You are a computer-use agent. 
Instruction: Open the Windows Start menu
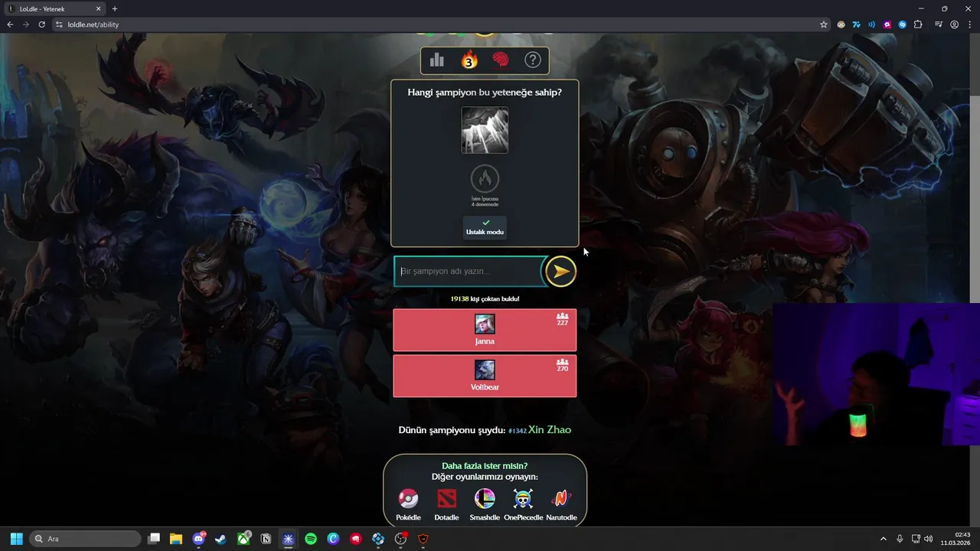[16, 539]
